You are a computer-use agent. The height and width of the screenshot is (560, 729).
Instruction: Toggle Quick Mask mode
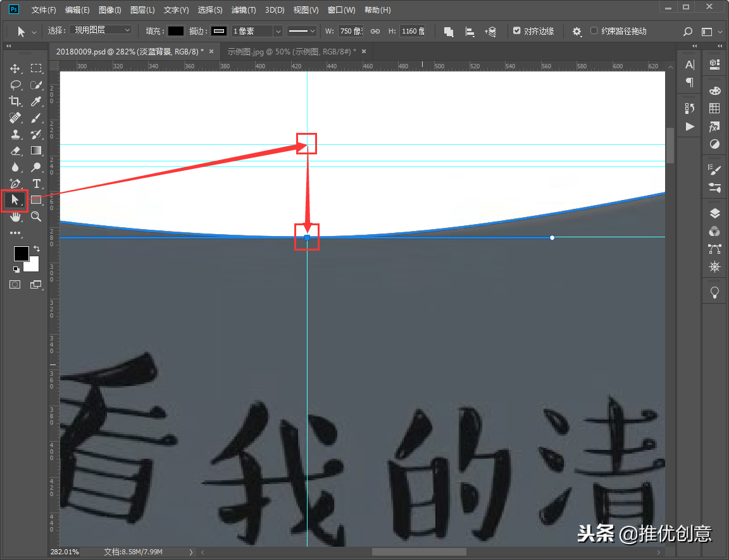pos(15,284)
